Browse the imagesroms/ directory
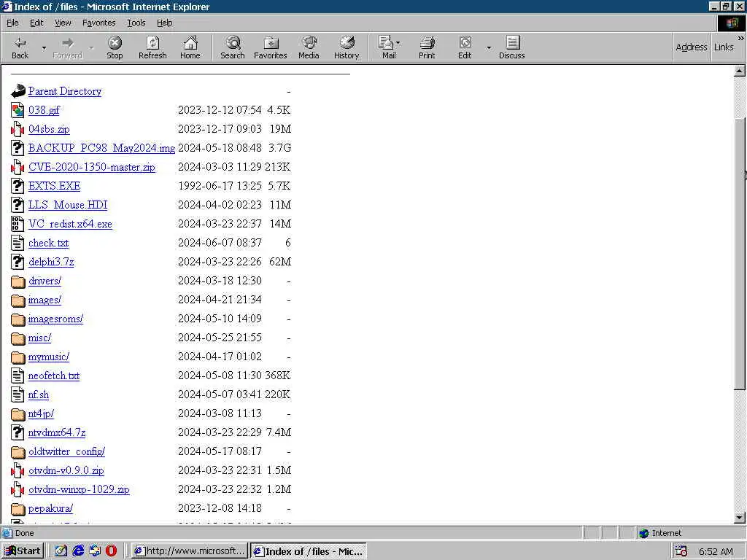The width and height of the screenshot is (747, 560). (55, 319)
